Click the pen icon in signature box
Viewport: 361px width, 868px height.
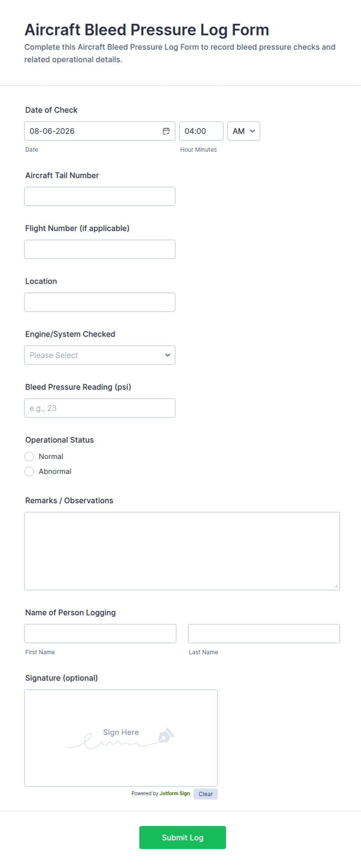[166, 735]
